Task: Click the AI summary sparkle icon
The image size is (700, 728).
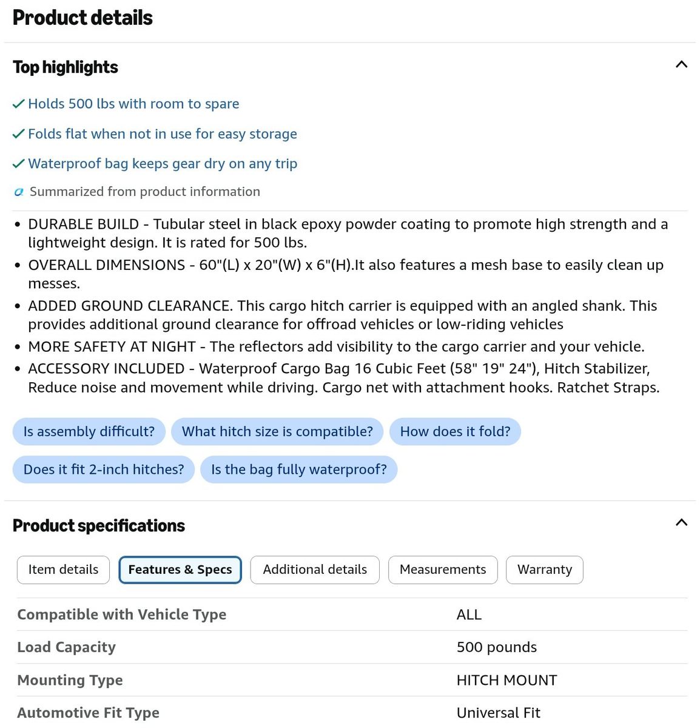Action: pos(19,192)
